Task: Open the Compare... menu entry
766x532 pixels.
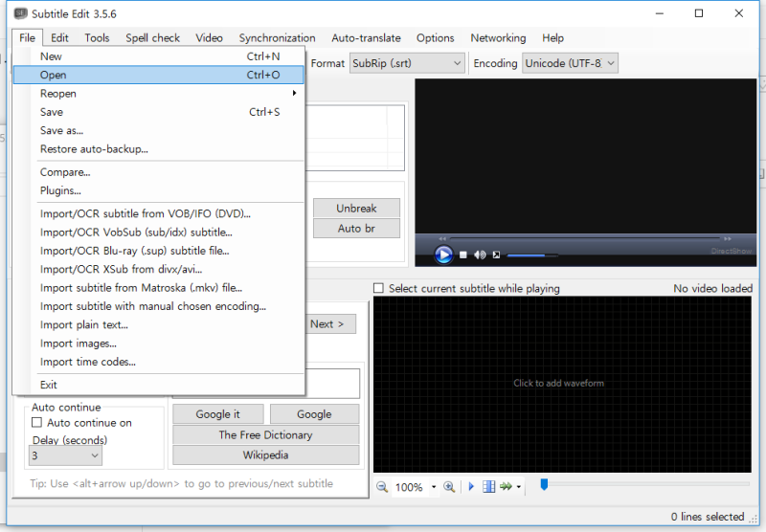Action: point(159,172)
